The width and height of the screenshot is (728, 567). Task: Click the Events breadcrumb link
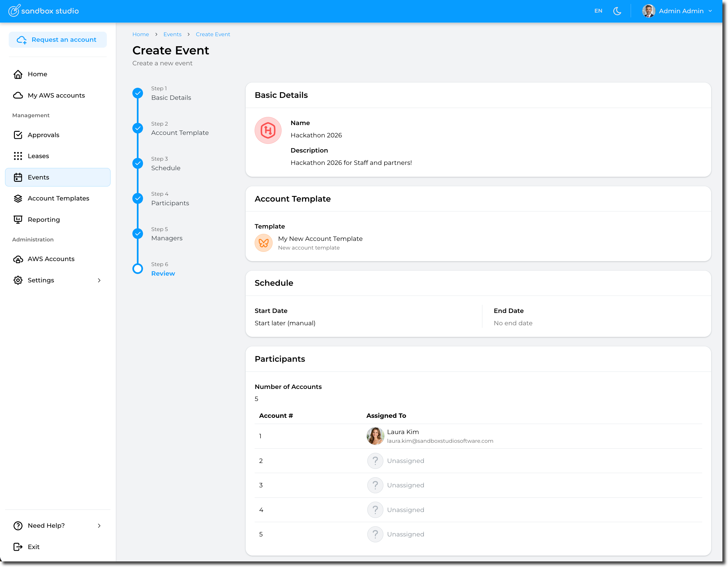(x=172, y=34)
